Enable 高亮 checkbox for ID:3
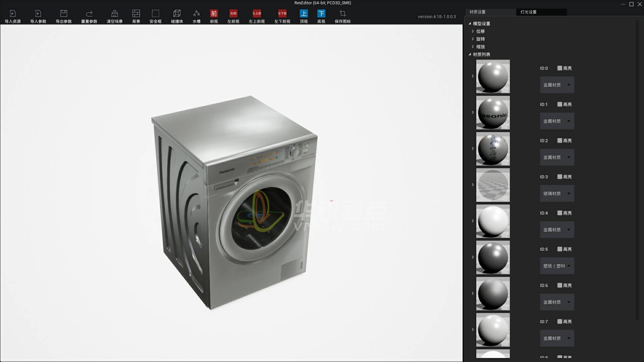 point(560,177)
